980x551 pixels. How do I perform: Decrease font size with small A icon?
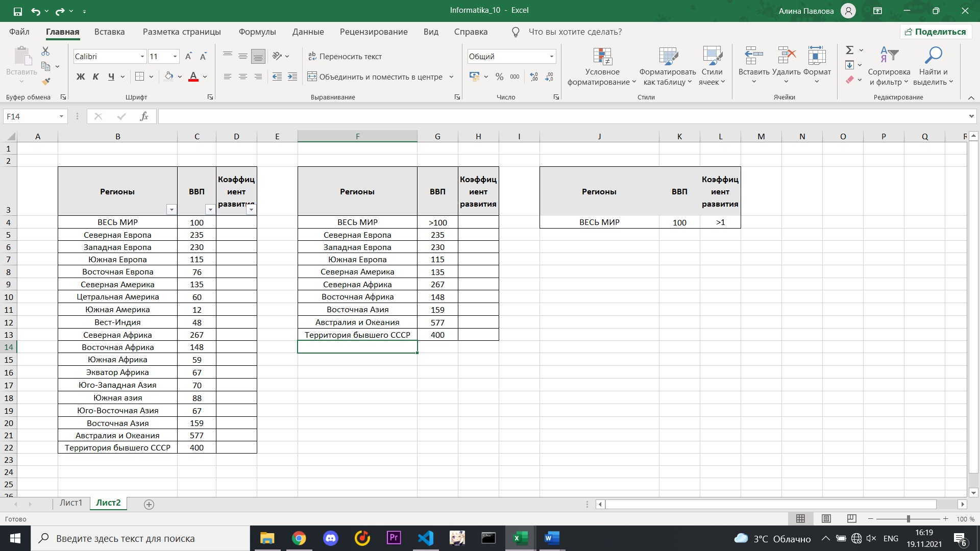tap(203, 56)
